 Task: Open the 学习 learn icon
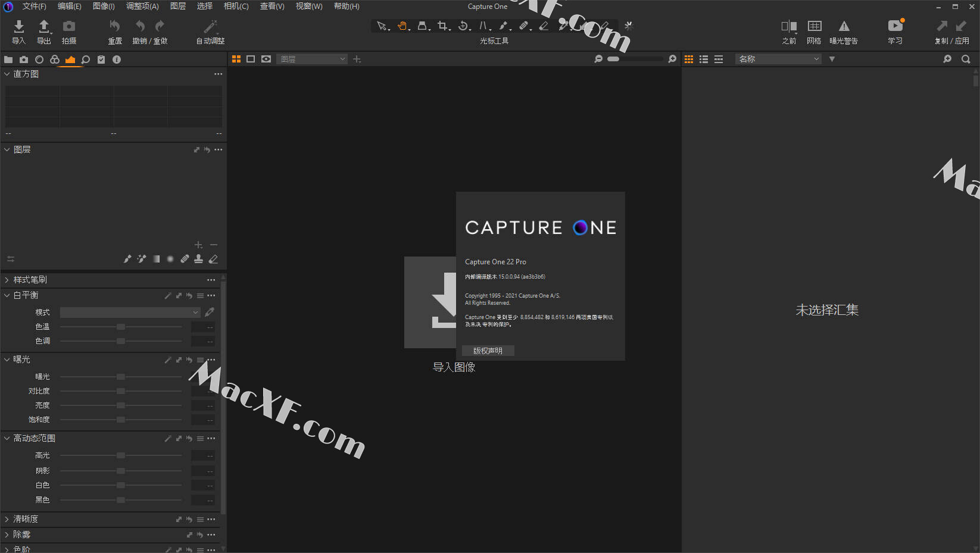(x=895, y=26)
